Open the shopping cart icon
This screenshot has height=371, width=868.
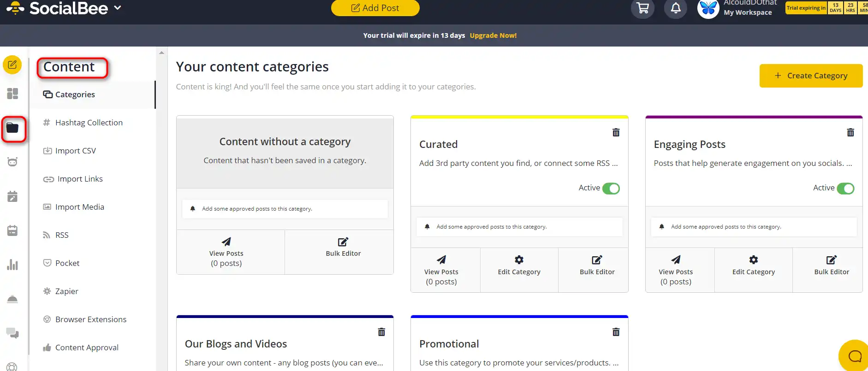pyautogui.click(x=642, y=8)
